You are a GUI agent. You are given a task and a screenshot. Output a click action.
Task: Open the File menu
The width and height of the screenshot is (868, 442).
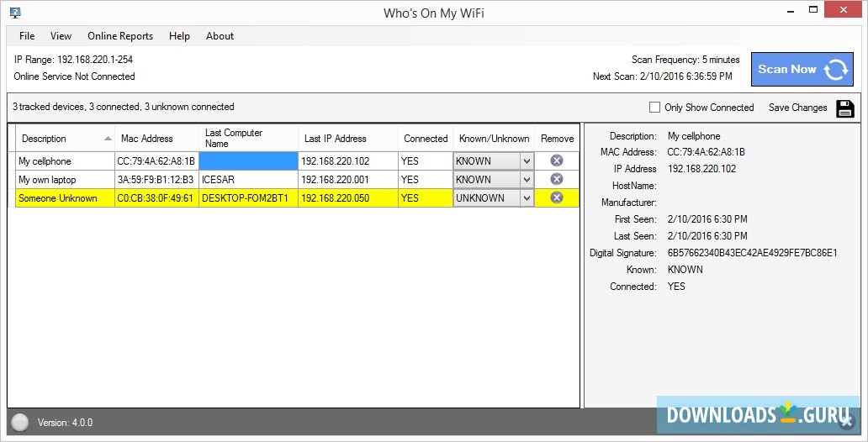27,36
